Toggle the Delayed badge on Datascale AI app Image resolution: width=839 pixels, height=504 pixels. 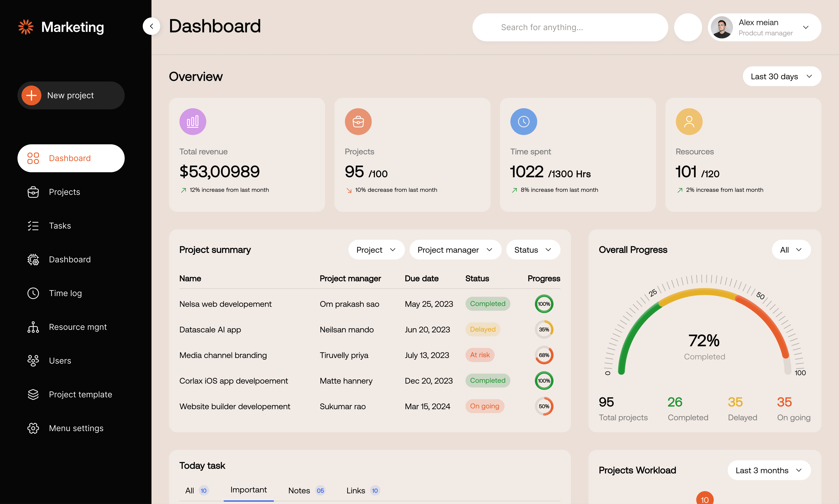tap(482, 329)
